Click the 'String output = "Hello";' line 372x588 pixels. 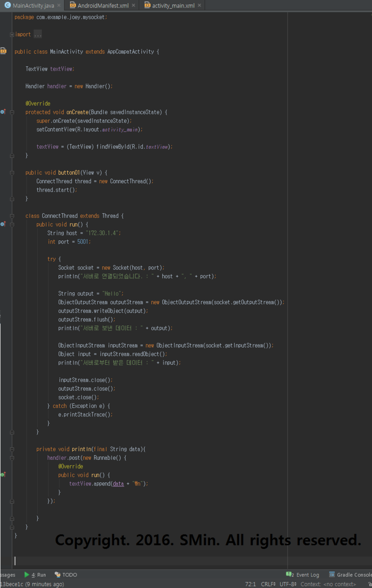[90, 293]
